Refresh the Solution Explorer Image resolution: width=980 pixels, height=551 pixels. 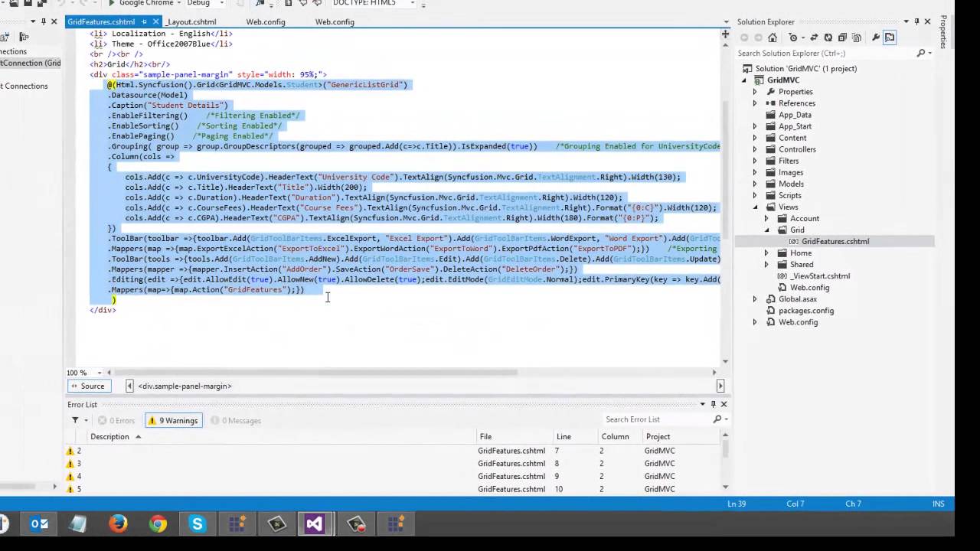pyautogui.click(x=828, y=37)
